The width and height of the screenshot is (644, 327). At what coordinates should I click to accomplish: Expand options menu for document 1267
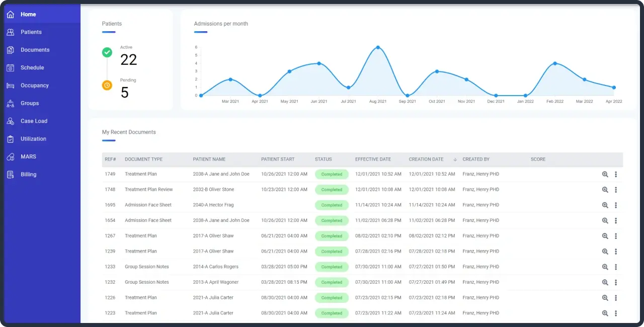pyautogui.click(x=616, y=236)
